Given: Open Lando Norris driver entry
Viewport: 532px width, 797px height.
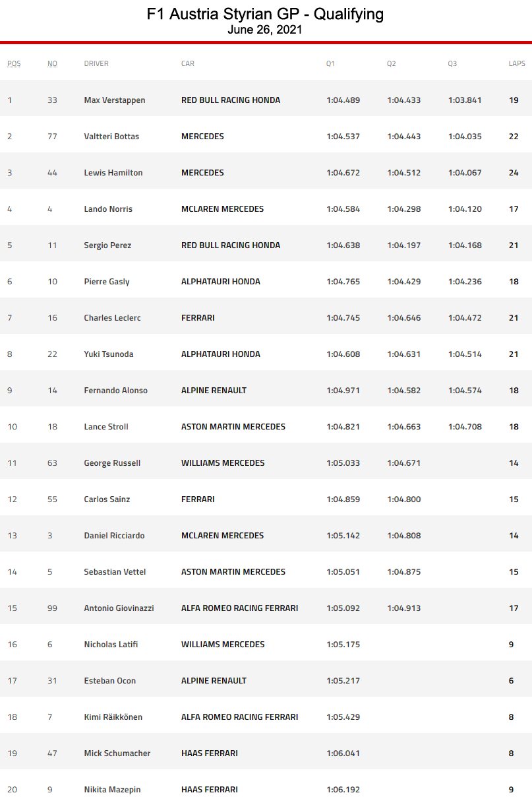Looking at the screenshot, I should [x=108, y=209].
